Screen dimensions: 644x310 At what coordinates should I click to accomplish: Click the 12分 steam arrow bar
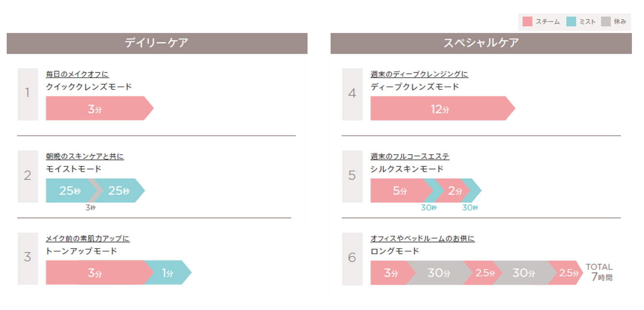click(443, 108)
